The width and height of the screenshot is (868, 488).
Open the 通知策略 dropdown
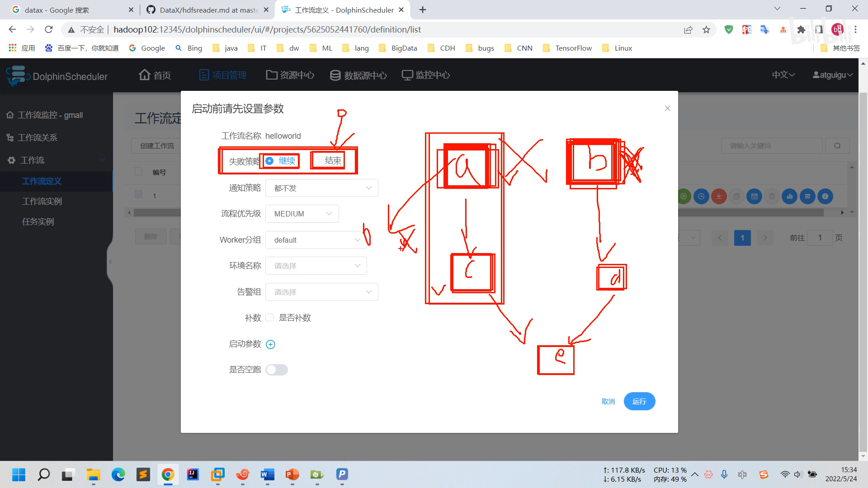(x=321, y=188)
